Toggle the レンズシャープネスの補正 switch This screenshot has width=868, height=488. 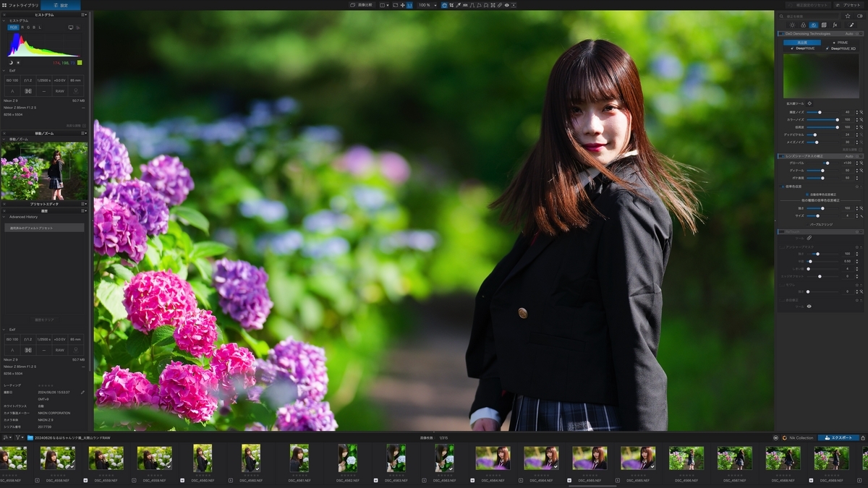[x=780, y=156]
